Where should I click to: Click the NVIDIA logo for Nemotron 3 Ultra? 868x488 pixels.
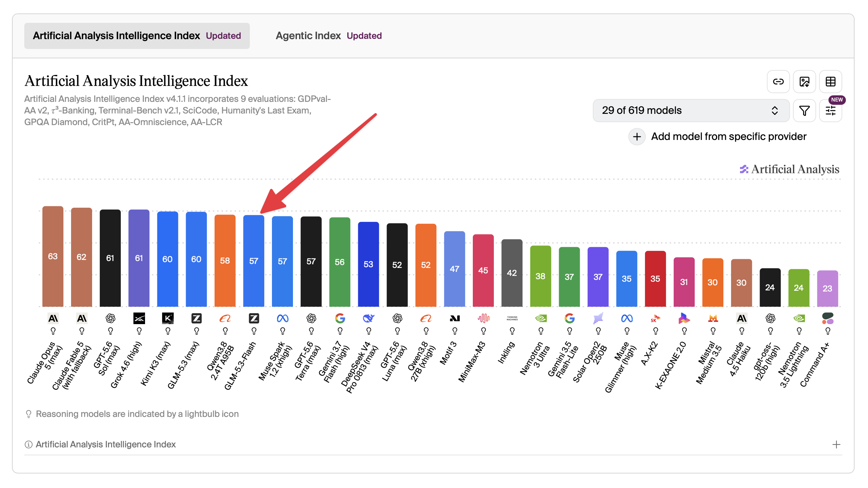(541, 318)
